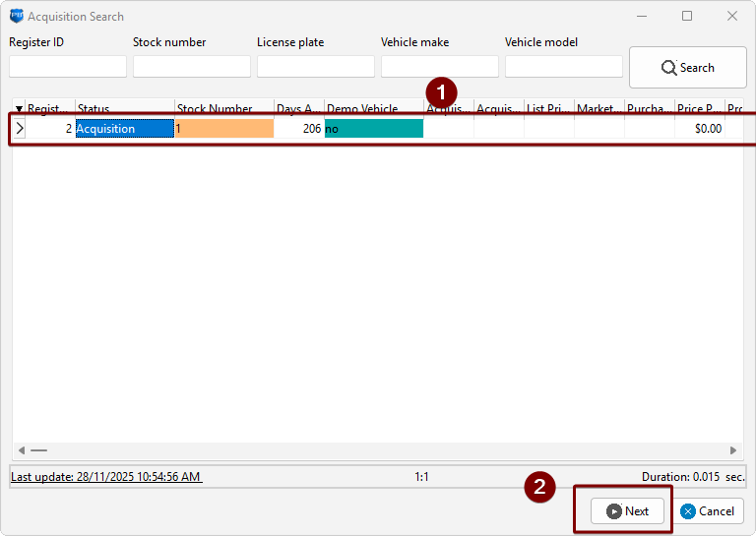This screenshot has width=756, height=536.
Task: Cancel the acquisition search dialog
Action: (x=708, y=510)
